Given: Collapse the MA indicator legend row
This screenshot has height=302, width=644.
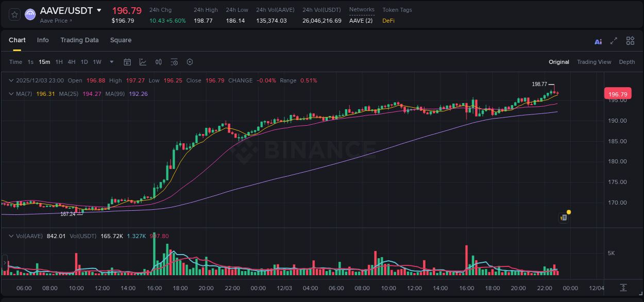Looking at the screenshot, I should tap(11, 94).
